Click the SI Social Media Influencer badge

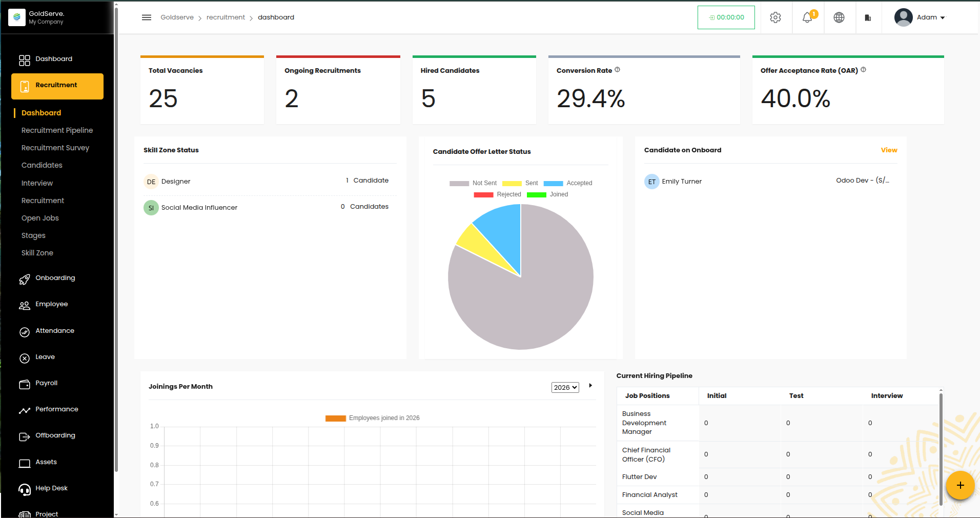click(151, 208)
